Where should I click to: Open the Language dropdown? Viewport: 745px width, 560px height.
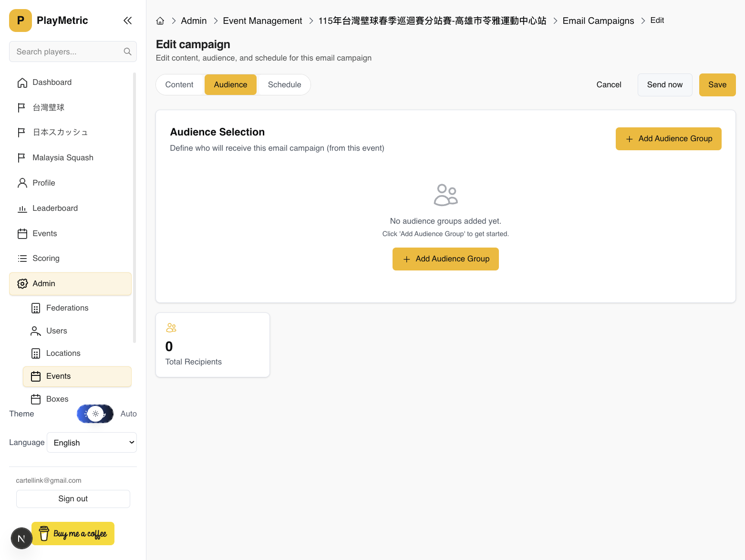pyautogui.click(x=92, y=443)
